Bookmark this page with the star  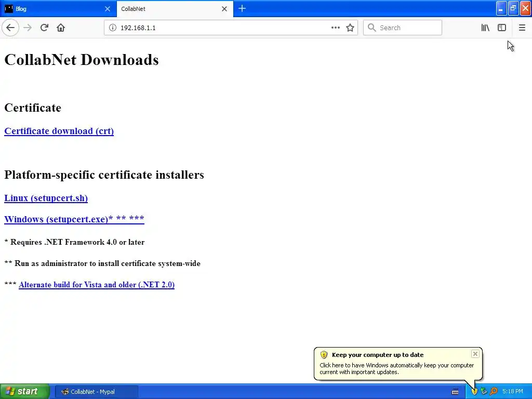(x=350, y=28)
